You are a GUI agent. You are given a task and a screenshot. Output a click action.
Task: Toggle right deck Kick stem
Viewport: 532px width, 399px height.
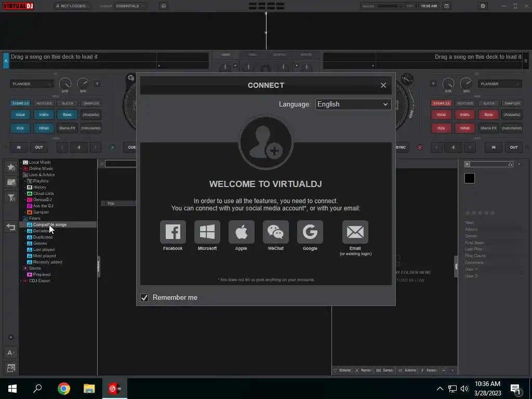coord(441,128)
